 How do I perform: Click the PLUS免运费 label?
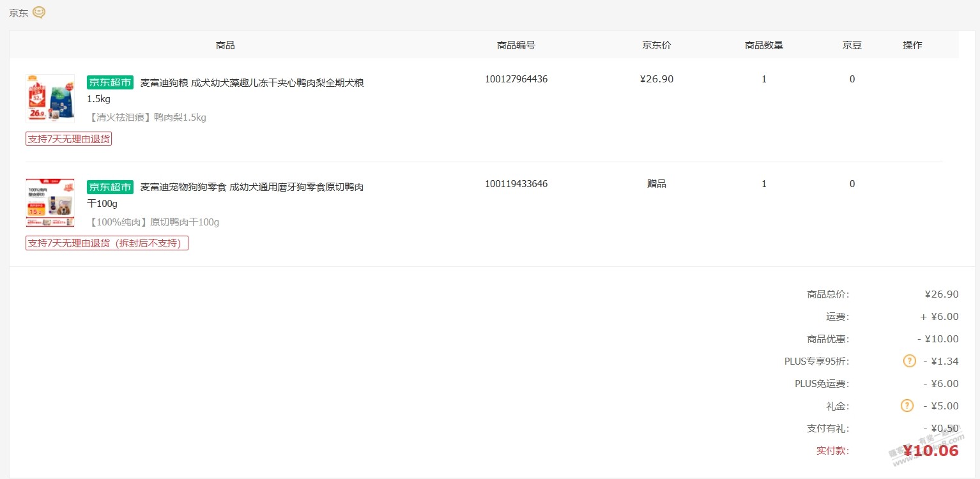[822, 384]
